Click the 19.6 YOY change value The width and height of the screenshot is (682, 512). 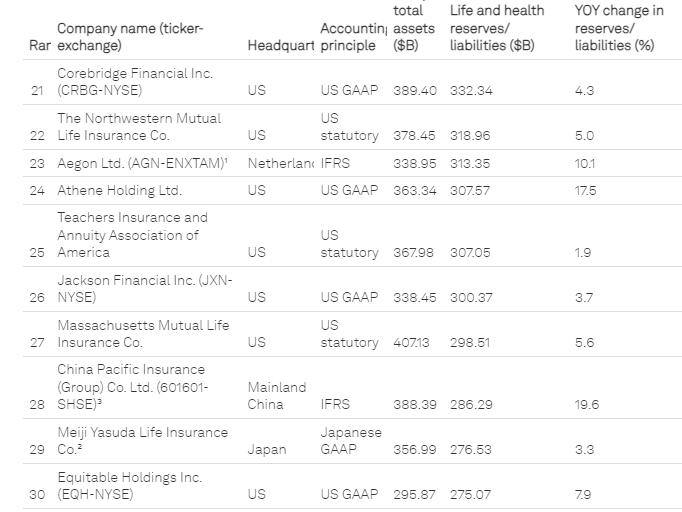586,405
